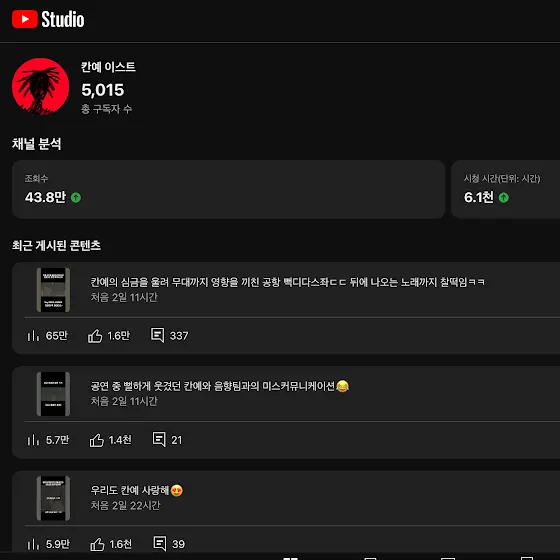Open the red channel profile avatar
This screenshot has height=560, width=560.
click(40, 86)
